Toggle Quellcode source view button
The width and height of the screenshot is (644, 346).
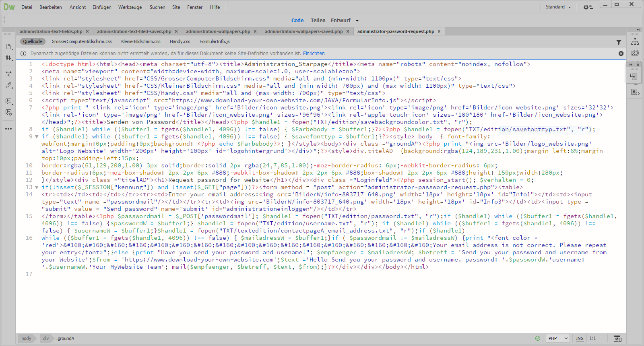33,41
